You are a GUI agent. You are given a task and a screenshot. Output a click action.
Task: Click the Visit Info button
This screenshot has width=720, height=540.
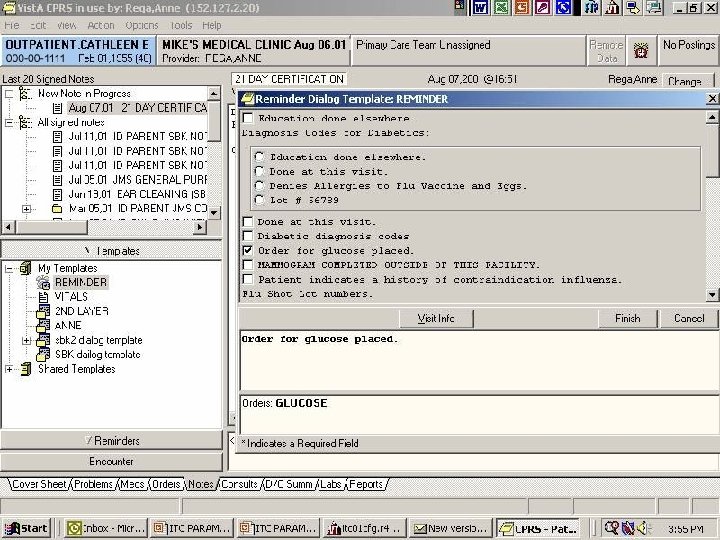pos(436,319)
